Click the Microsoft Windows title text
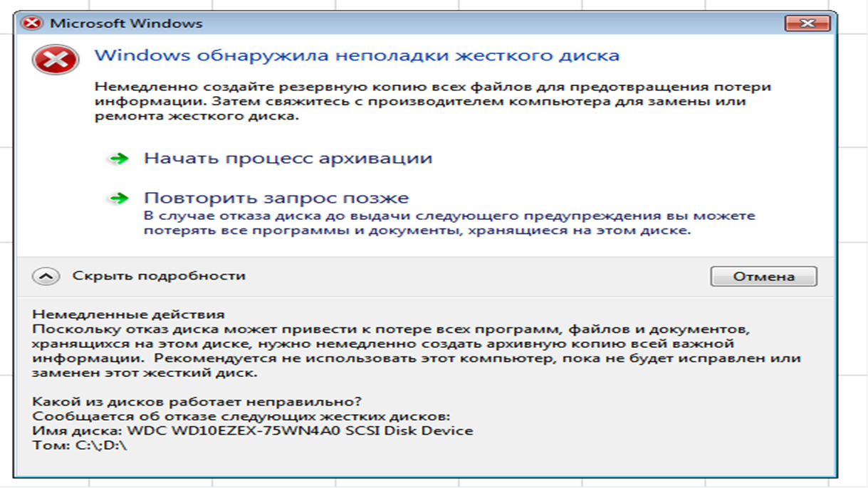The height and width of the screenshot is (488, 868). point(126,23)
